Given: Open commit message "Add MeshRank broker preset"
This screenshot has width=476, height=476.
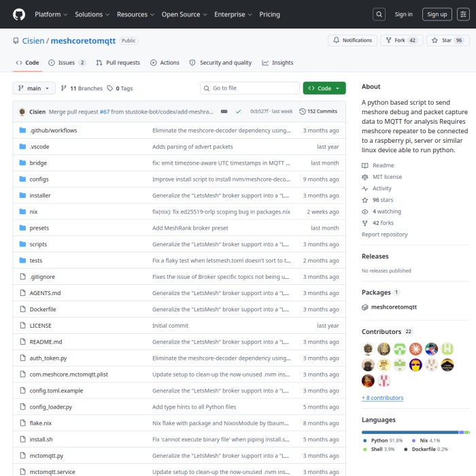Looking at the screenshot, I should coord(190,228).
